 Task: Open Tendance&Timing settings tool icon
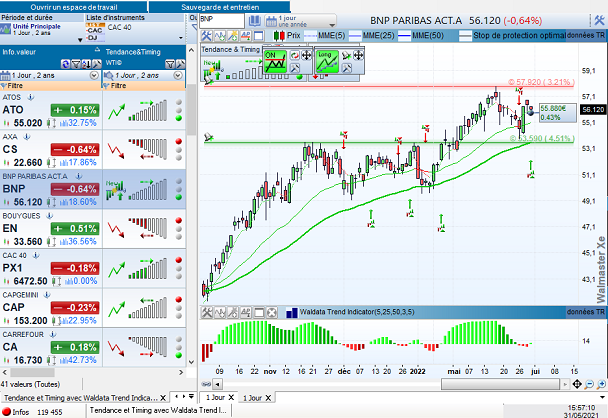point(180,64)
